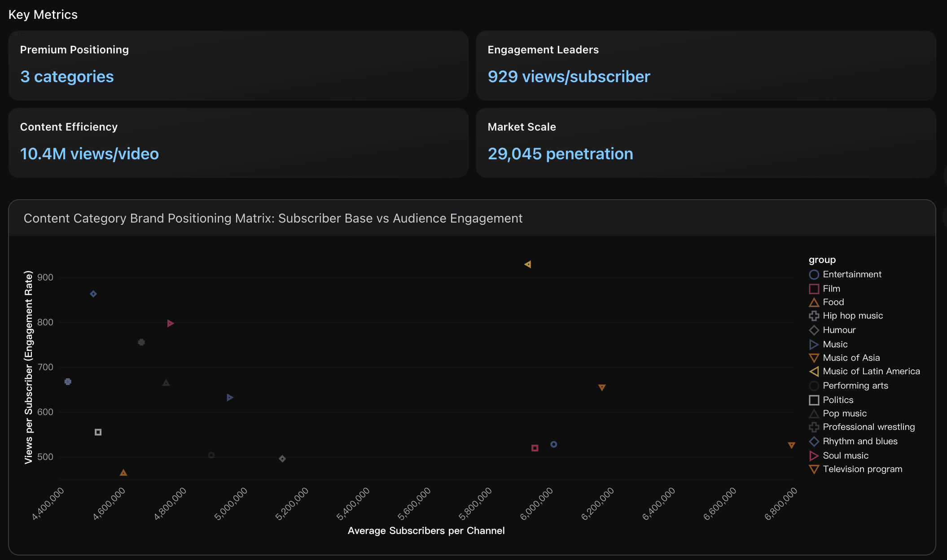The image size is (947, 560).
Task: Switch to the Market Scale metric card
Action: point(522,127)
